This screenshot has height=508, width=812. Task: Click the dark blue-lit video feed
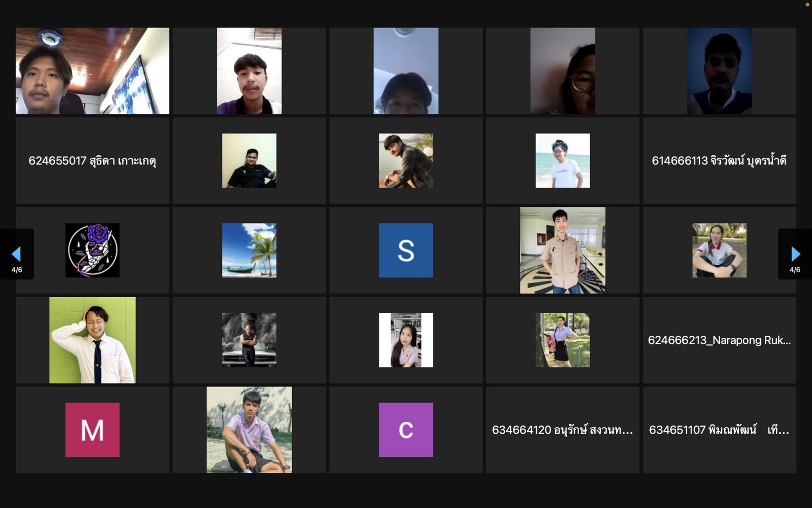tap(719, 71)
